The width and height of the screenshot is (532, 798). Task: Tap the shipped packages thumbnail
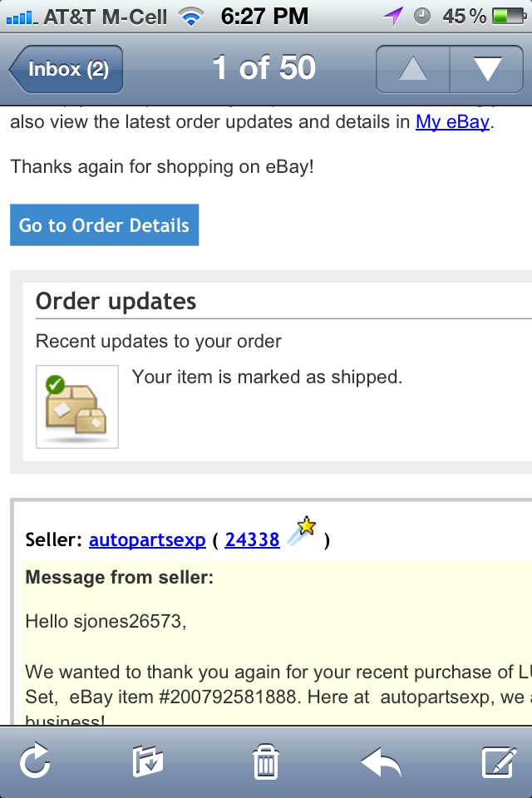pyautogui.click(x=76, y=406)
